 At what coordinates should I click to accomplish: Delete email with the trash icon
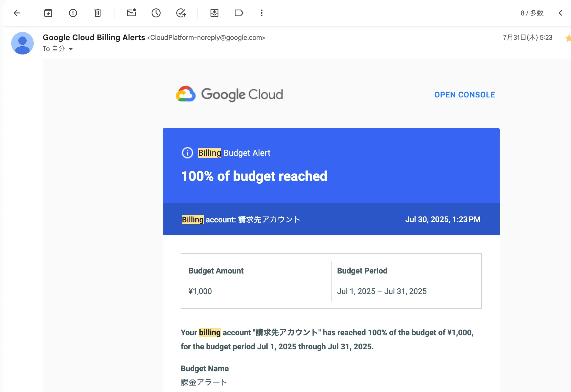(x=97, y=13)
